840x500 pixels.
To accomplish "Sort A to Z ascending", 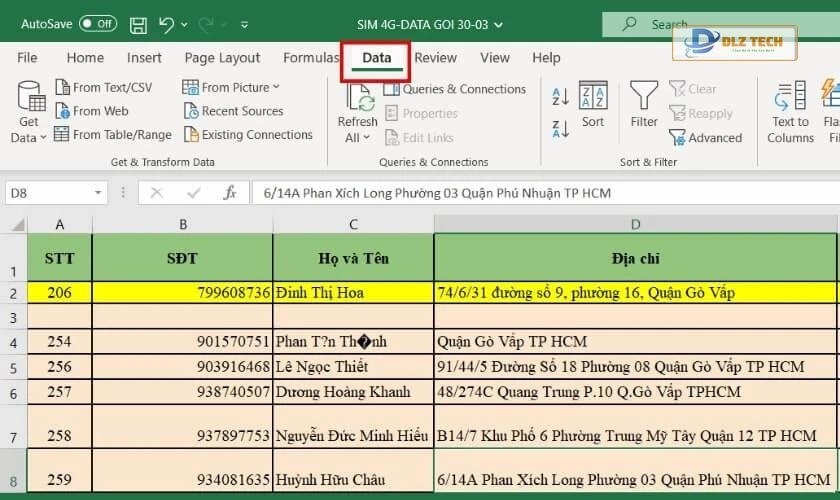I will (561, 97).
